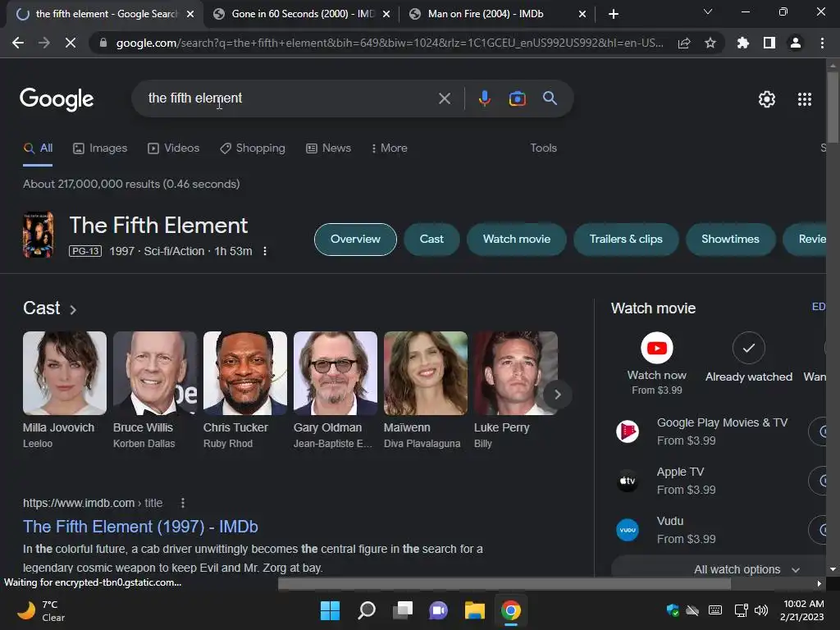This screenshot has width=840, height=630.
Task: Open Bruce Willis cast photo
Action: pyautogui.click(x=155, y=373)
